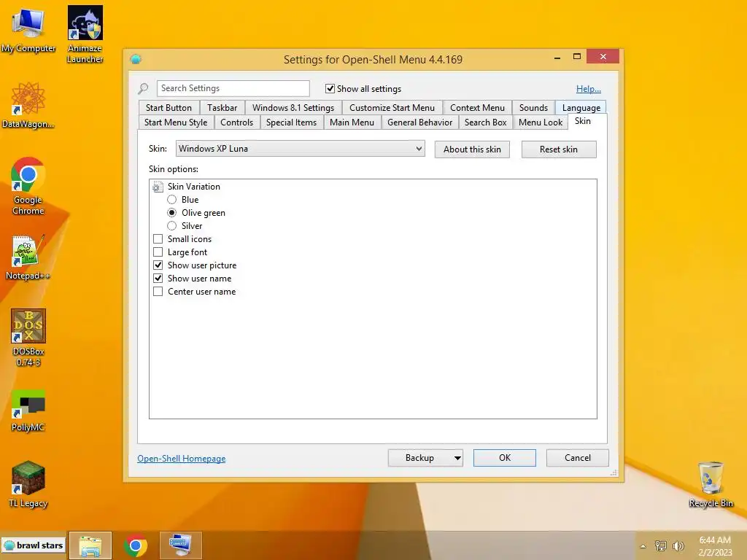Open Notepad++ desktop shortcut

coord(28,257)
